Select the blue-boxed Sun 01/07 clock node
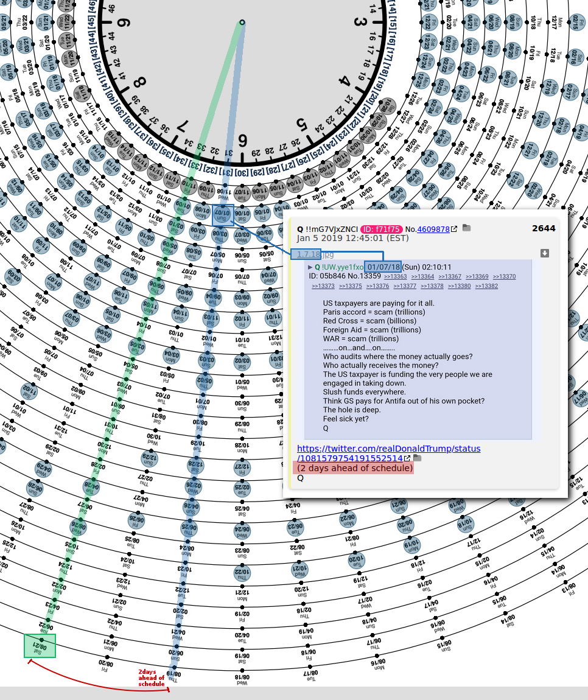 point(223,215)
